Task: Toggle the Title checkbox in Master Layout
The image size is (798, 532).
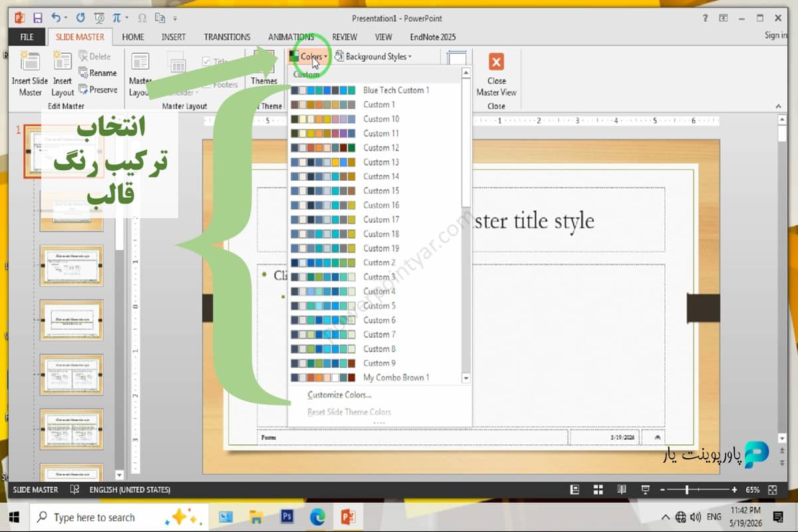Action: point(207,61)
